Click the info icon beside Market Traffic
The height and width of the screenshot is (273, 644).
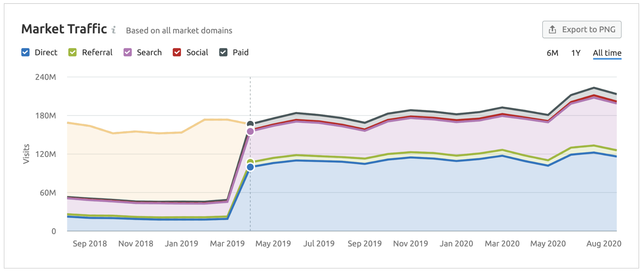114,30
